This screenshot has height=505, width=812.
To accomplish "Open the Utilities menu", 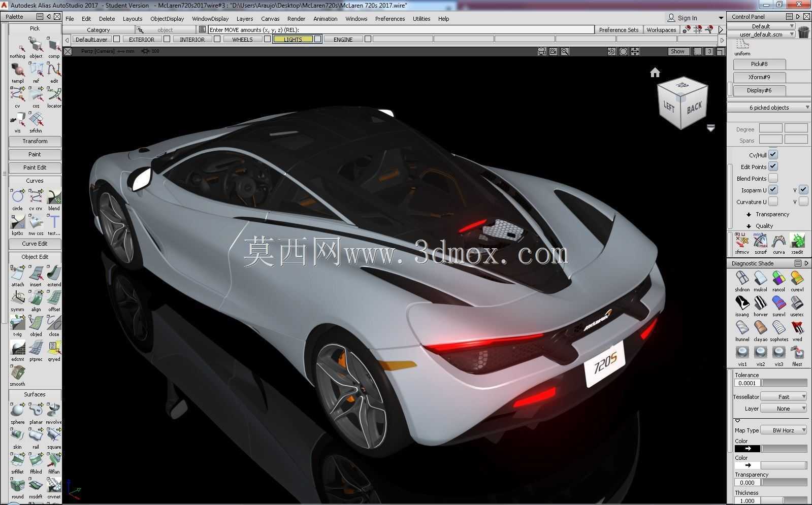I will click(421, 19).
